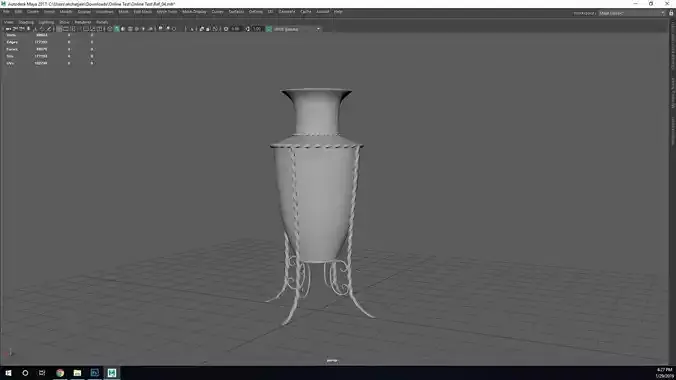Click the Cortana search circle icon
Viewport: 676px width, 380px height.
pyautogui.click(x=25, y=373)
